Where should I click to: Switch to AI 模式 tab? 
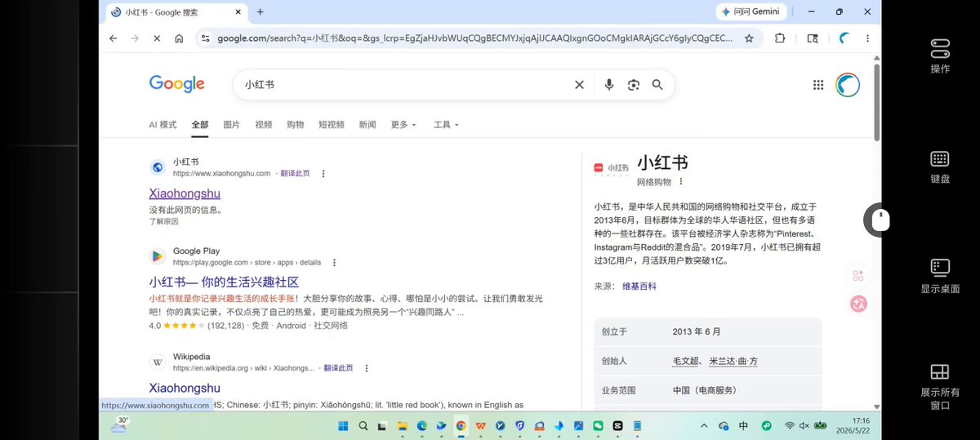pos(163,125)
